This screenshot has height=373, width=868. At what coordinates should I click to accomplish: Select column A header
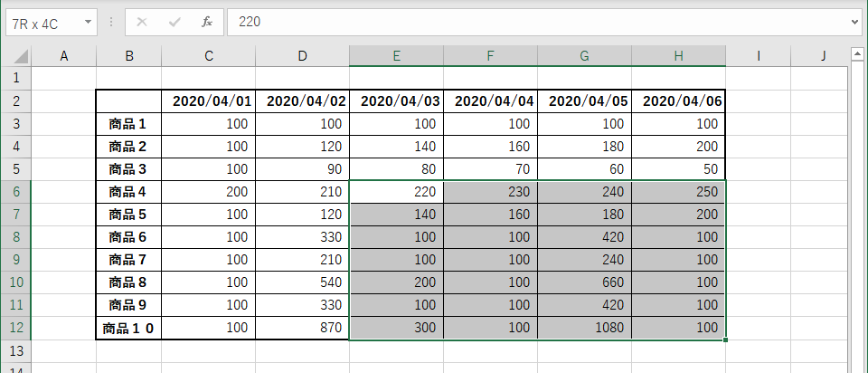[63, 56]
